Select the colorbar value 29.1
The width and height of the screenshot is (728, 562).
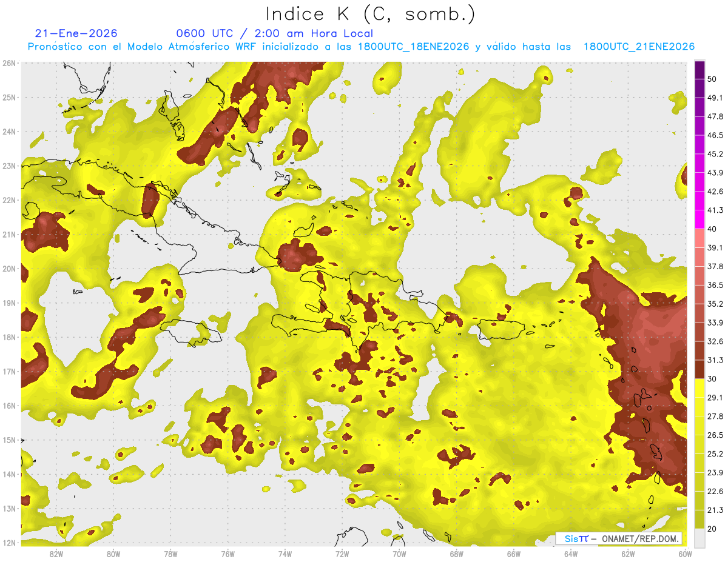coord(715,398)
